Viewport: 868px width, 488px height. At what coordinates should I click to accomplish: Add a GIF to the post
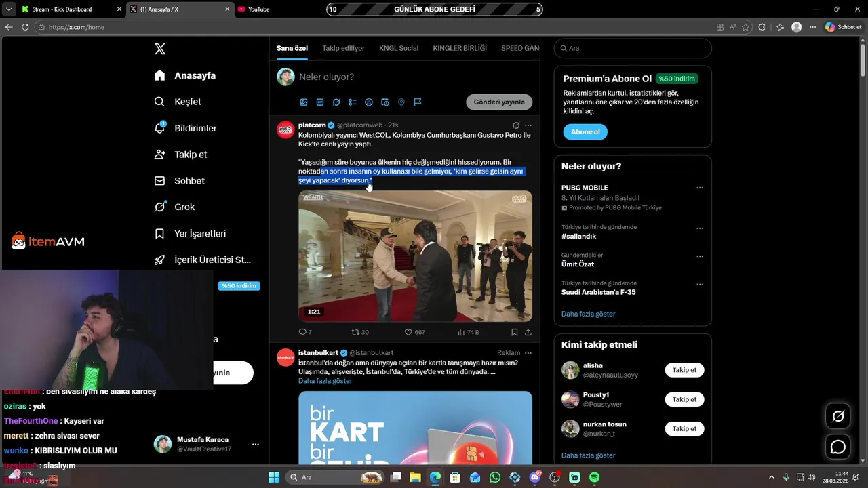click(320, 102)
